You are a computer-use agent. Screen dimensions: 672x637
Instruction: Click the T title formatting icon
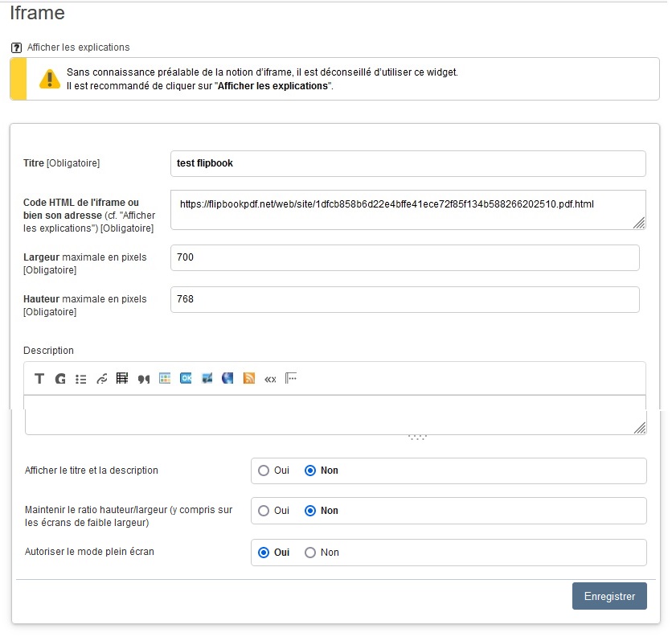(x=39, y=379)
